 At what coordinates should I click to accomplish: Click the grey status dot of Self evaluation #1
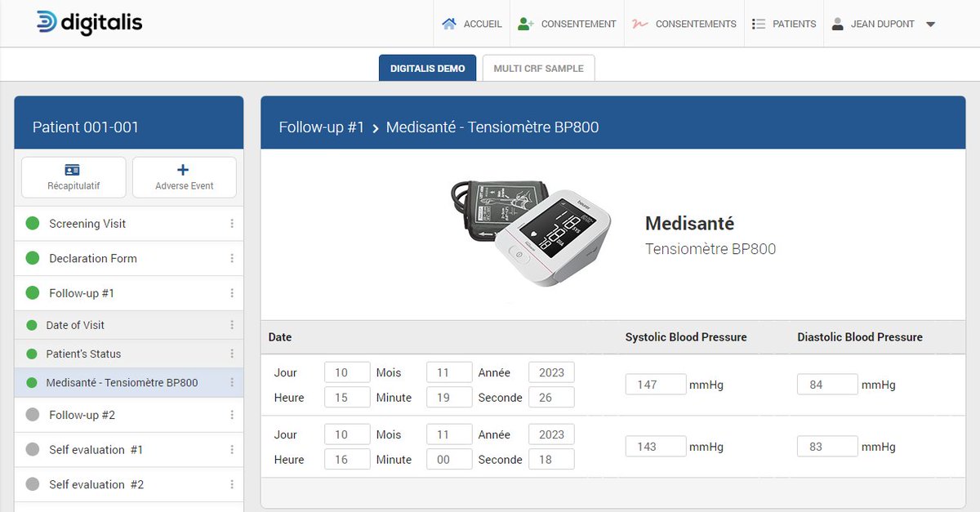pyautogui.click(x=33, y=450)
